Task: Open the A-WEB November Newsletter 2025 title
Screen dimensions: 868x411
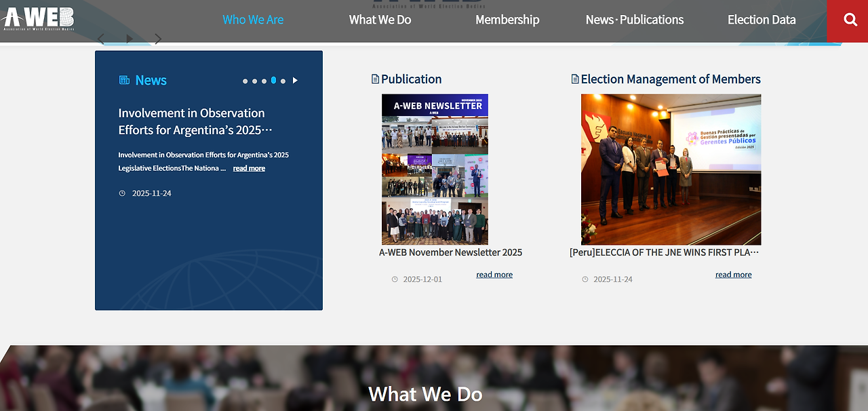Action: click(450, 252)
